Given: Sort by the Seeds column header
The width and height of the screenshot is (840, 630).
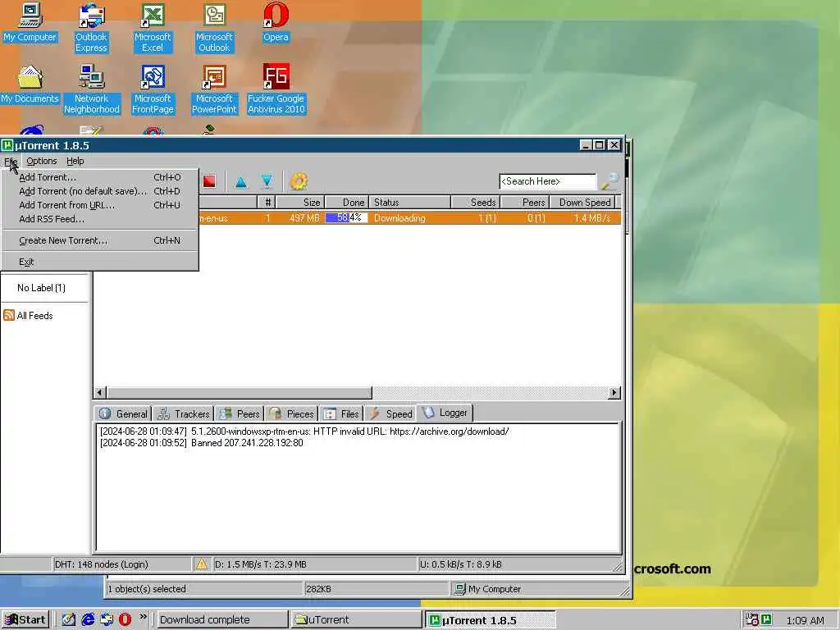Looking at the screenshot, I should coord(476,203).
